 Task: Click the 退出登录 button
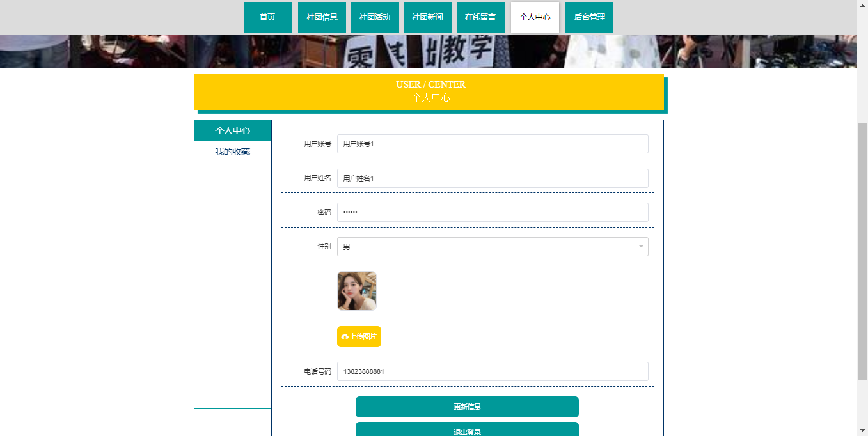[x=467, y=430]
